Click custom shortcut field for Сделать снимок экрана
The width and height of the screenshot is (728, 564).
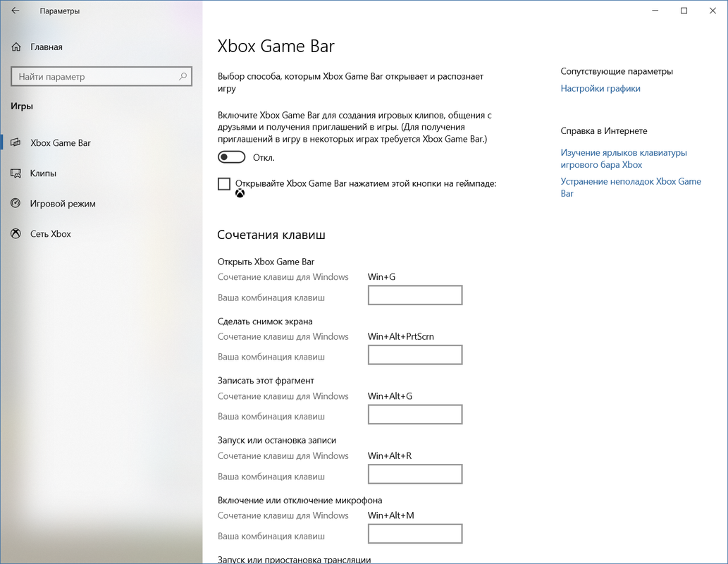click(x=415, y=355)
